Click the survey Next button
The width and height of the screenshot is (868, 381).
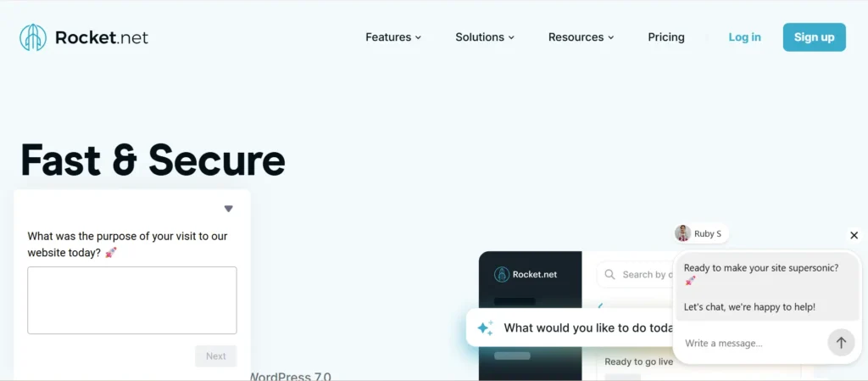(216, 356)
